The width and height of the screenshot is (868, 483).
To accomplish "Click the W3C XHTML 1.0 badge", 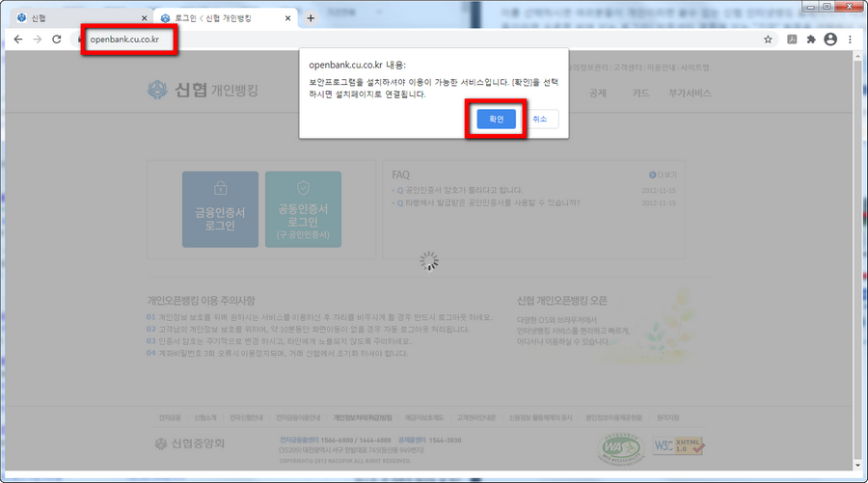I will pos(678,445).
